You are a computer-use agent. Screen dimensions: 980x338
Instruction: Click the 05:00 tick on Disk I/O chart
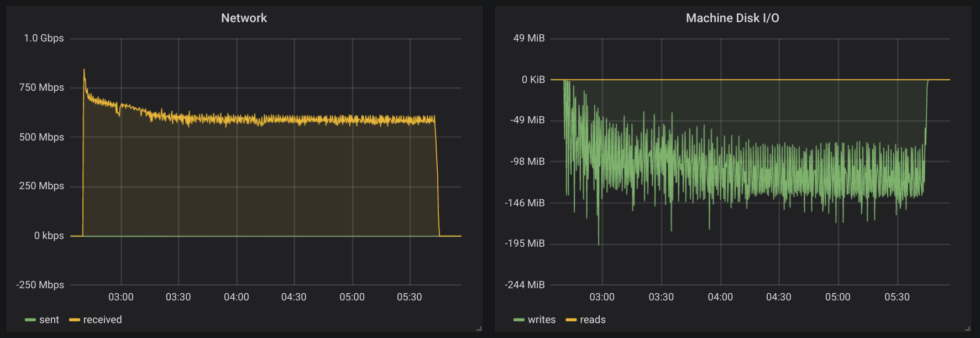838,297
